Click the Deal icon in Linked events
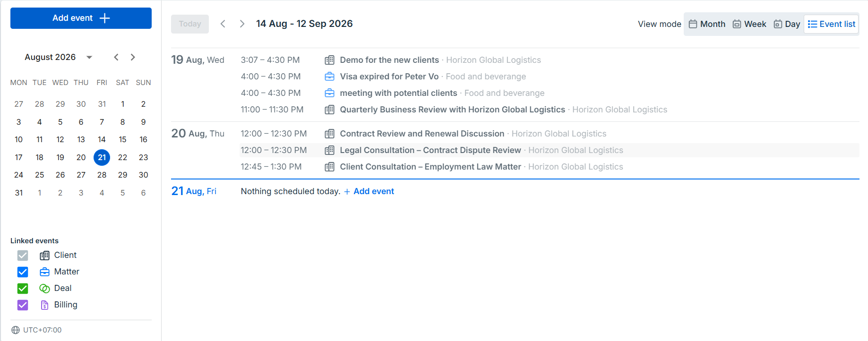The height and width of the screenshot is (341, 868). click(x=44, y=289)
